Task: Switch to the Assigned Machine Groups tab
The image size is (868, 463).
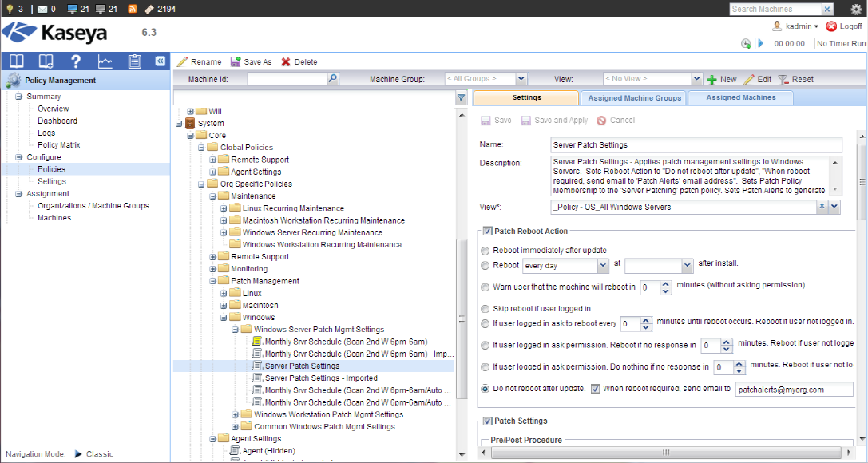Action: click(x=633, y=97)
